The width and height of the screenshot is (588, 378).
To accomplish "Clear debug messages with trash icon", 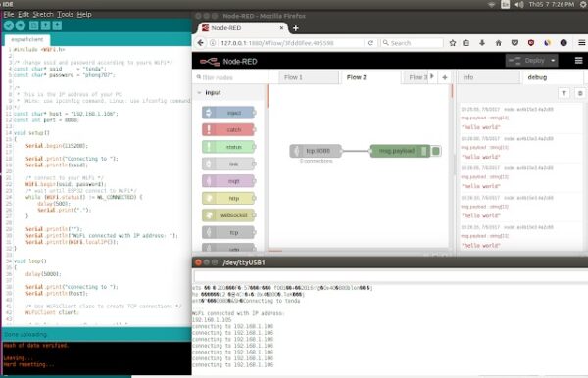I will [x=580, y=93].
